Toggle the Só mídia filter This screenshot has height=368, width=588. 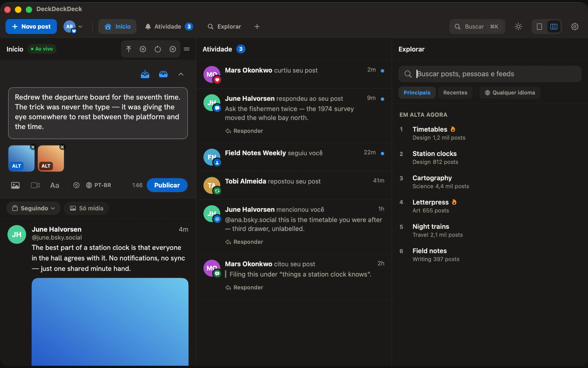87,208
